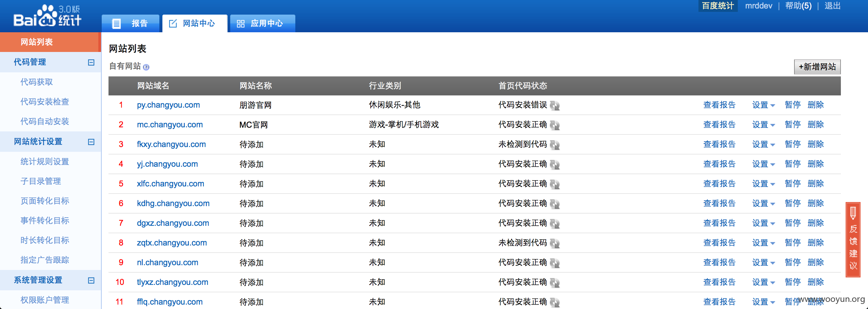Click the 游戏-掌机/手机游戏 category cell
This screenshot has height=309, width=868.
click(404, 125)
